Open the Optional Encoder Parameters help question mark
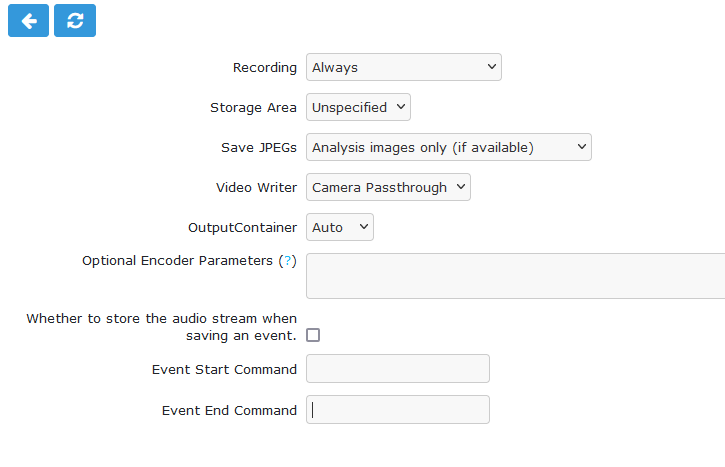Image resolution: width=725 pixels, height=467 pixels. pos(288,261)
